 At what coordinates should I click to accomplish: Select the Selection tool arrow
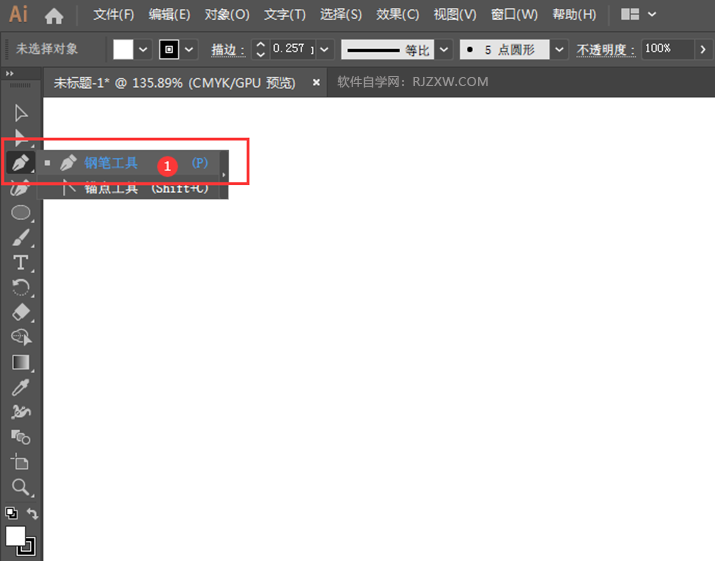21,113
